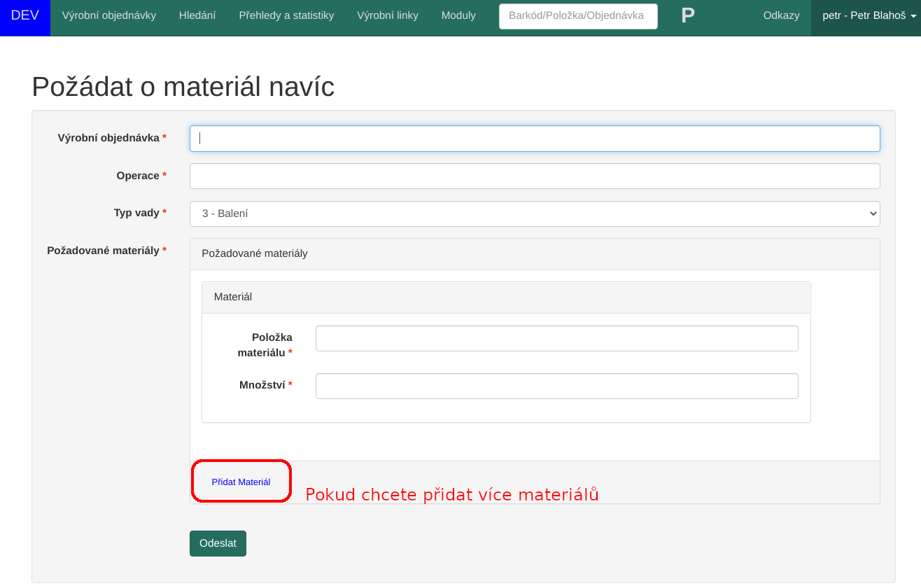Open the Moduly menu
The height and width of the screenshot is (588, 921).
point(458,15)
